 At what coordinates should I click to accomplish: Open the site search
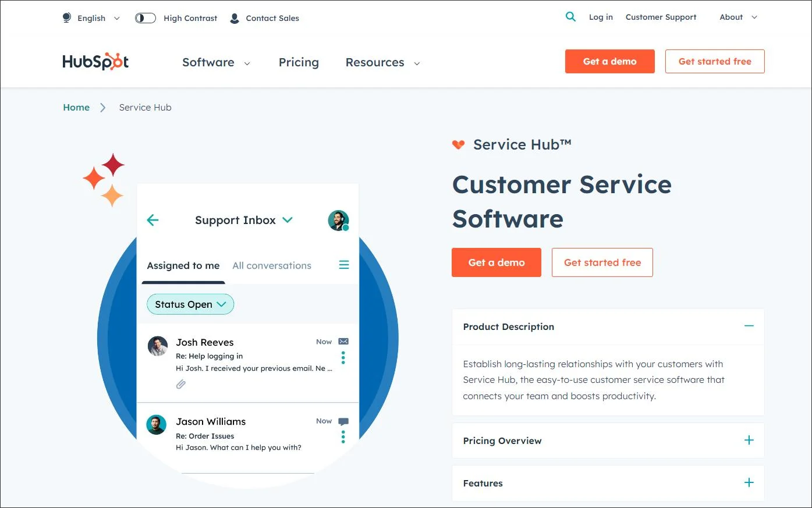[570, 17]
